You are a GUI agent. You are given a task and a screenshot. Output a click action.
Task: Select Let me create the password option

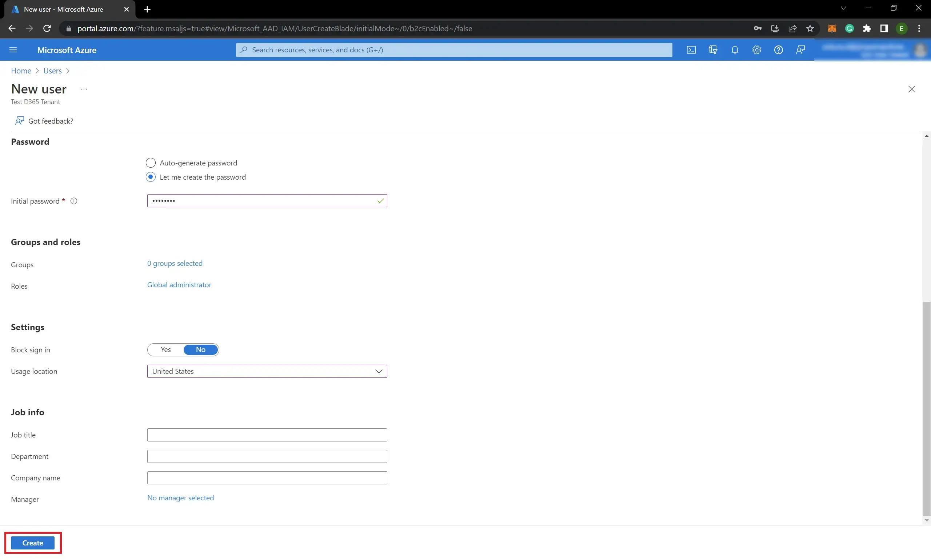click(150, 177)
